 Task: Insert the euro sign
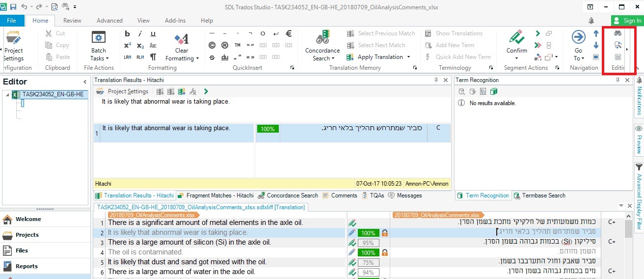point(289,33)
